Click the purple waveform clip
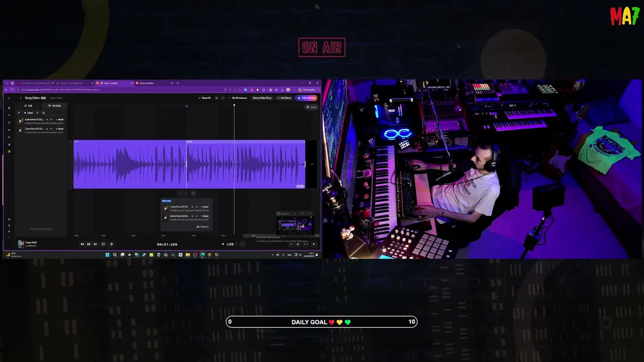This screenshot has width=644, height=362. [x=189, y=164]
